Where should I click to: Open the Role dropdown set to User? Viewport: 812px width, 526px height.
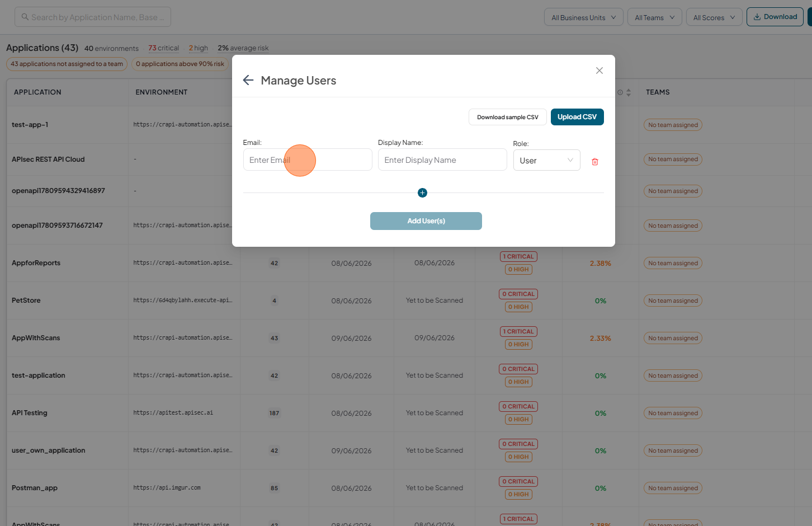(546, 161)
